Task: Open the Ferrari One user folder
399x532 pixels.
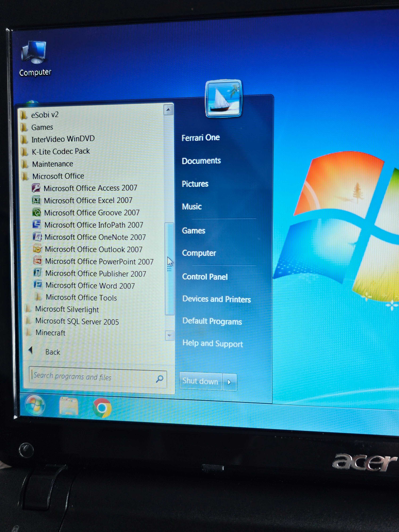Action: [201, 138]
